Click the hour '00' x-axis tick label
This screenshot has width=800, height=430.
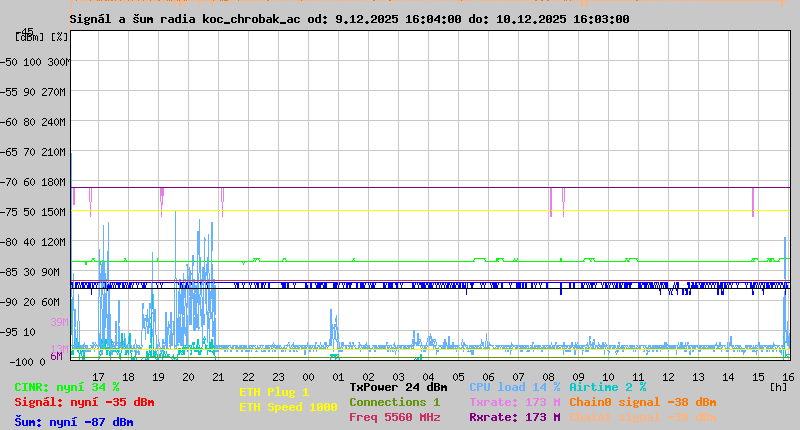coord(308,377)
